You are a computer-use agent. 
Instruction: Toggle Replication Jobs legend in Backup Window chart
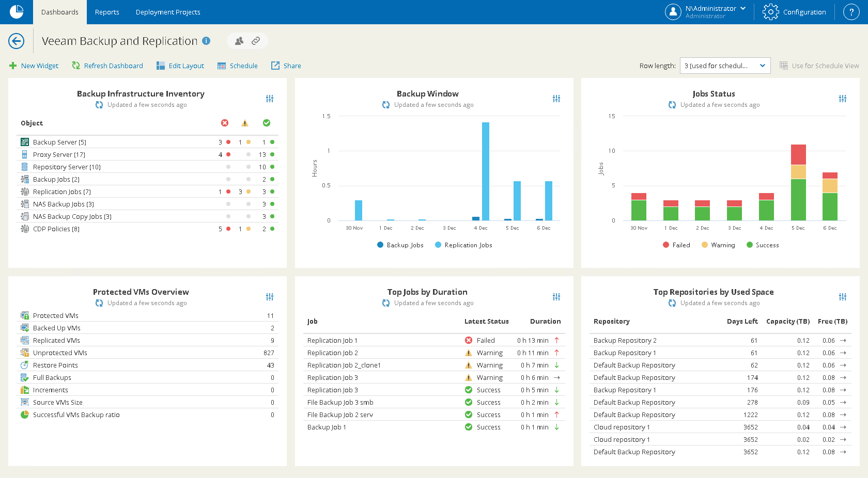(463, 245)
